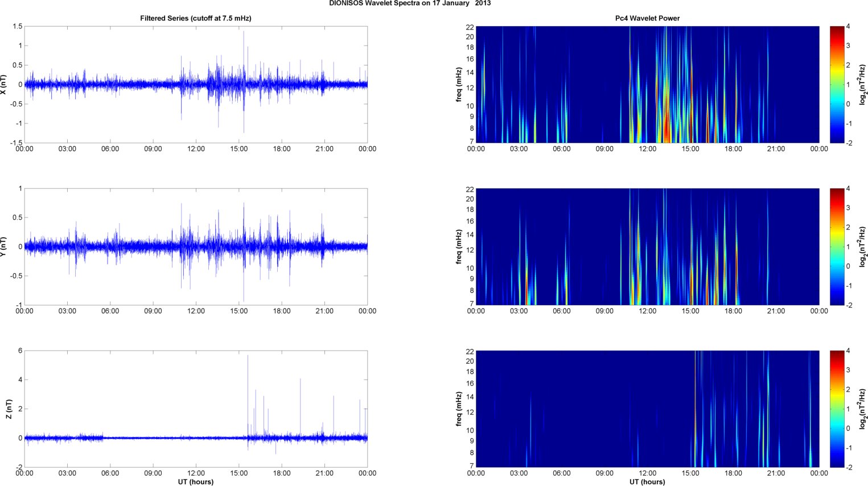Click the top wavelet spectrogram's colorbar
The height and width of the screenshot is (486, 868).
pyautogui.click(x=836, y=84)
